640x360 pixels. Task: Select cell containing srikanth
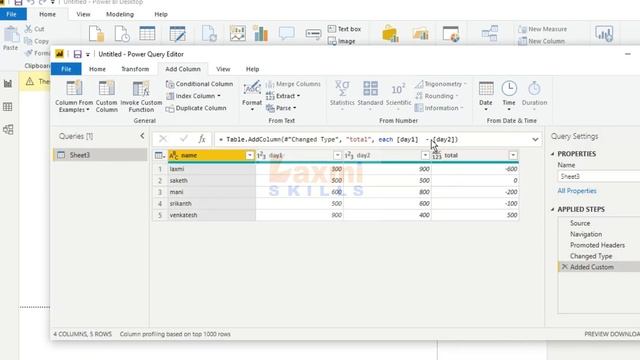pos(211,204)
